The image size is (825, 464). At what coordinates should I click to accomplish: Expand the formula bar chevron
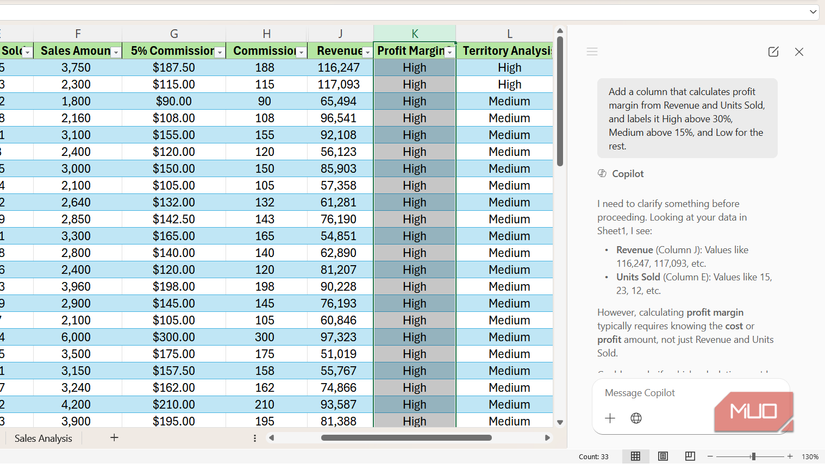(813, 12)
